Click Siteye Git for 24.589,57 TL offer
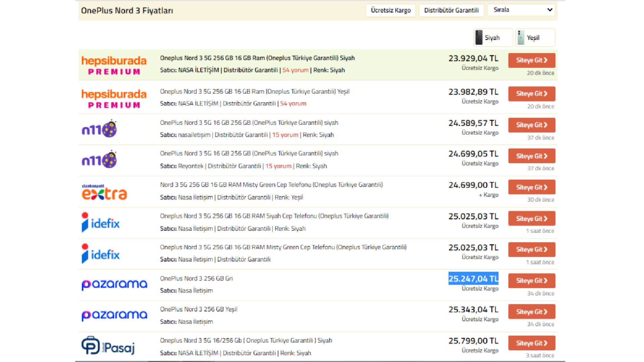Image resolution: width=644 pixels, height=362 pixels. tap(532, 125)
